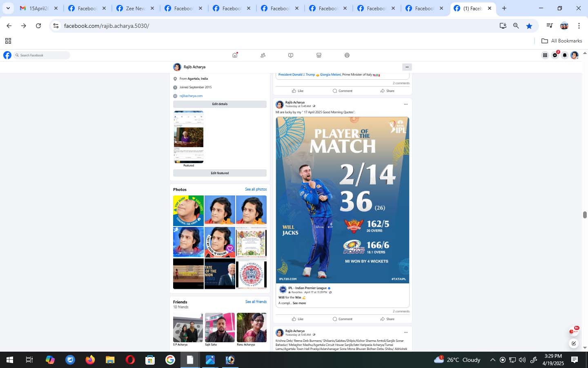
Task: Open the browser zoom icon in address bar
Action: [516, 26]
